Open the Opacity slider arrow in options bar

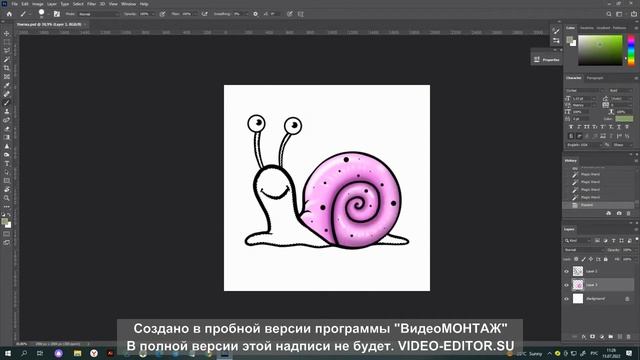(x=154, y=14)
